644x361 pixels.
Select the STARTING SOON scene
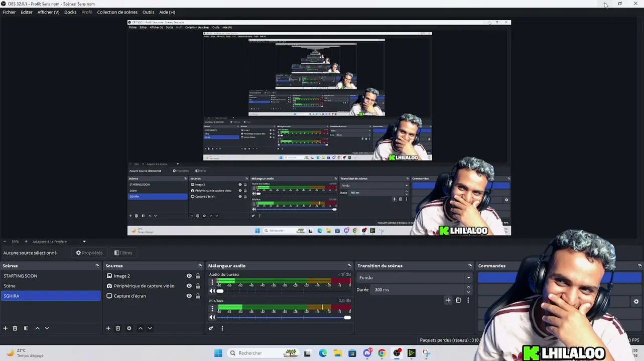(51, 276)
